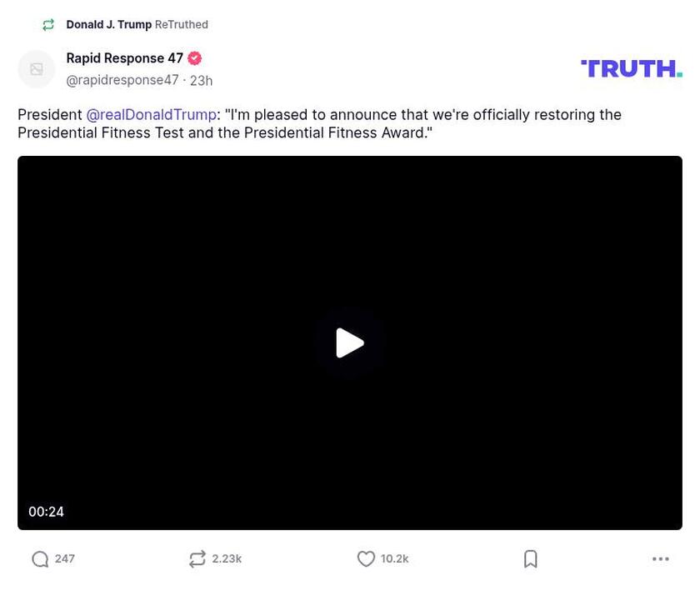Screen dimensions: 700x591
Task: Click the green ReTruth icon above Trump's name
Action: coord(48,24)
